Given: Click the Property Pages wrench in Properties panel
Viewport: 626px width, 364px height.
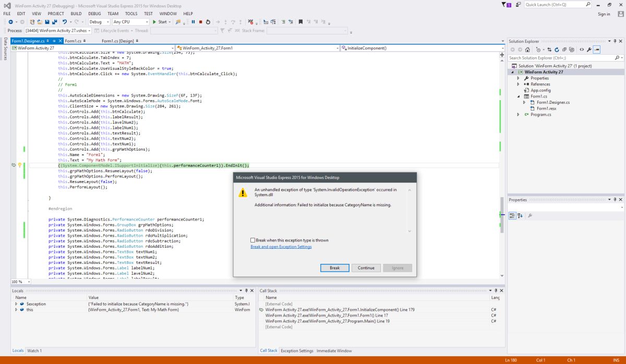Looking at the screenshot, I should (530, 215).
